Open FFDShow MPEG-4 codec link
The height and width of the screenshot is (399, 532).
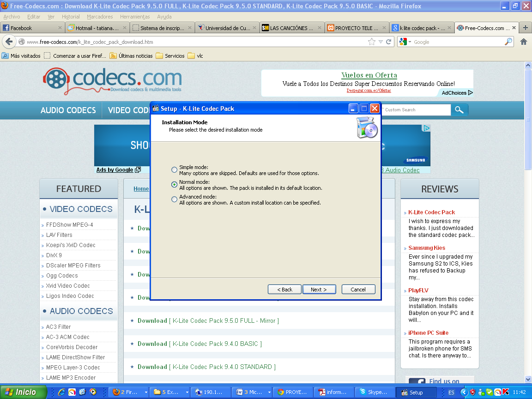70,224
